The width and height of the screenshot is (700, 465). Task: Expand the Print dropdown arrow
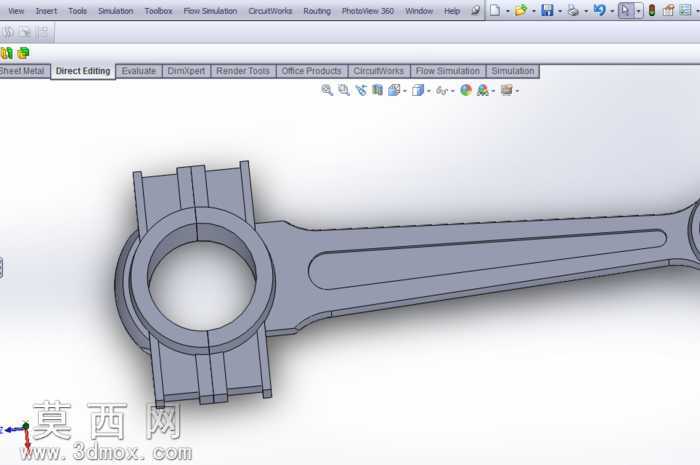pos(586,11)
